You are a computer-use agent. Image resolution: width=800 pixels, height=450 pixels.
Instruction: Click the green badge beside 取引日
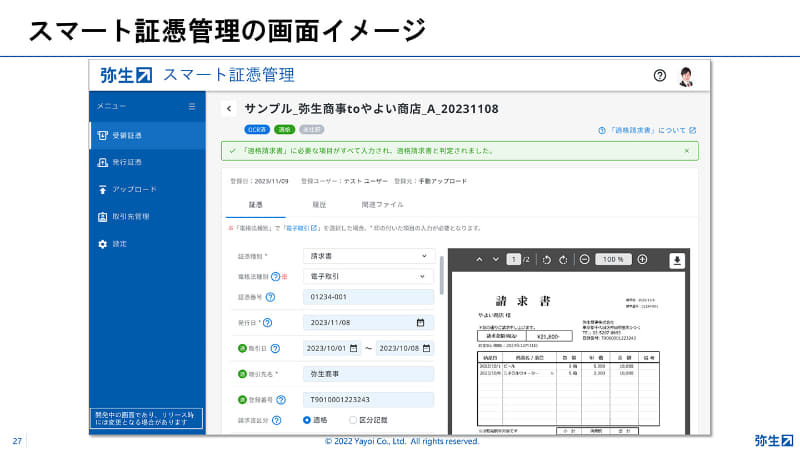coord(242,348)
